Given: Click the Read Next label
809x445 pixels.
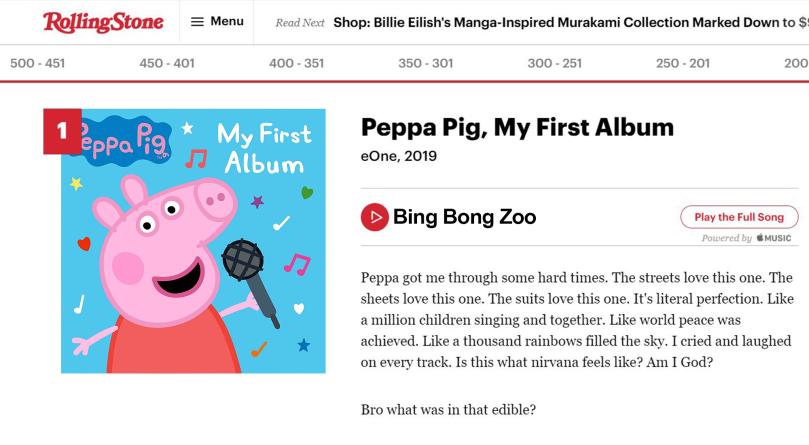Looking at the screenshot, I should pos(300,23).
